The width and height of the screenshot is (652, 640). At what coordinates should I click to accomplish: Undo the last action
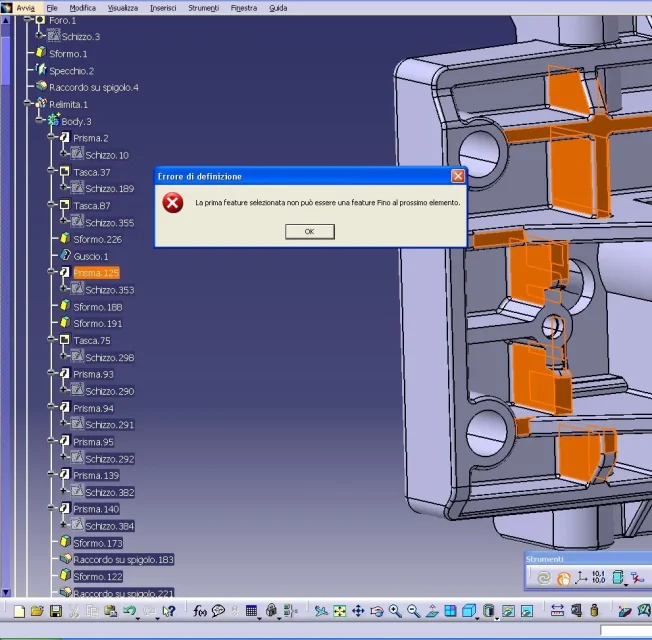129,611
